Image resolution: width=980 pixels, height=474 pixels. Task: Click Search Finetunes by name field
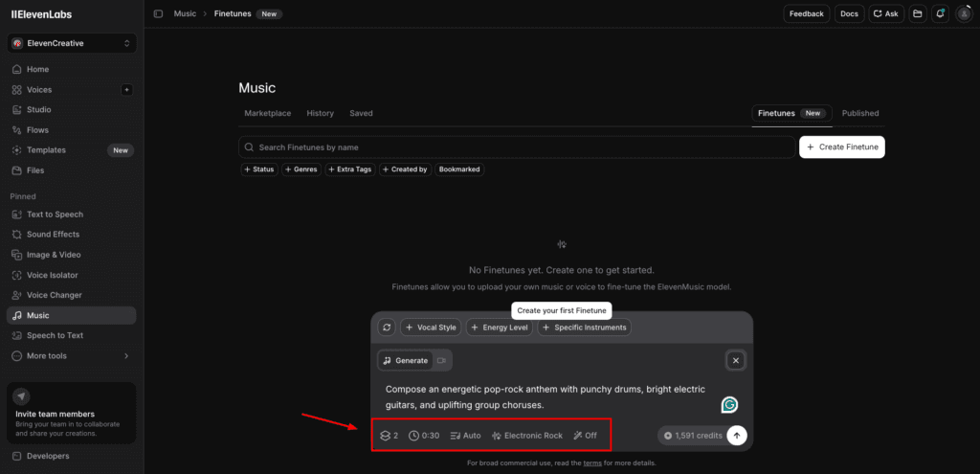pos(517,147)
